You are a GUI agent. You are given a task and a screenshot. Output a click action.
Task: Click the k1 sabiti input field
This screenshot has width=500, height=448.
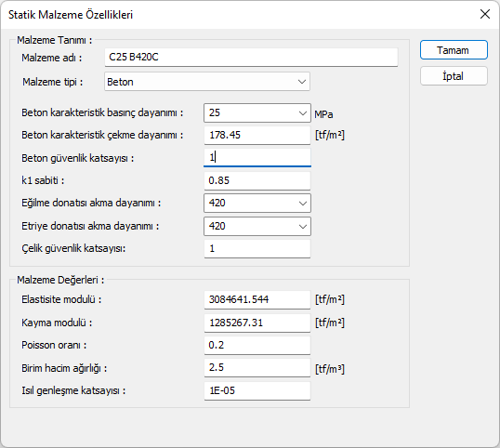coord(257,181)
